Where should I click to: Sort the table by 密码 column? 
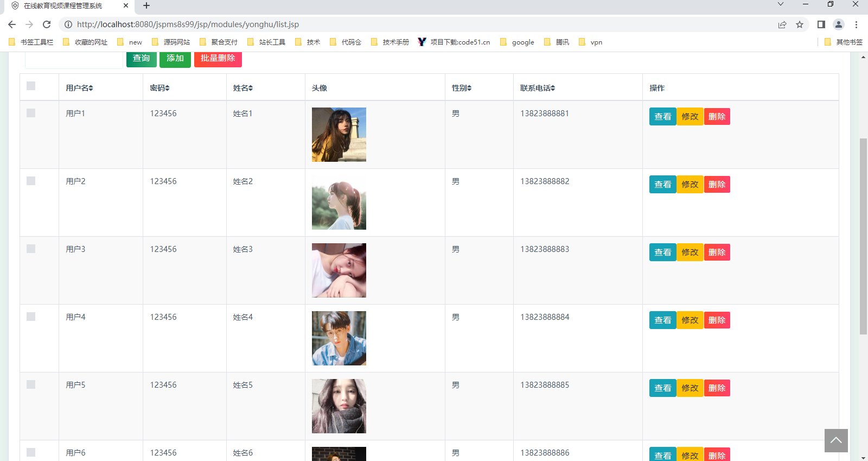coord(168,88)
